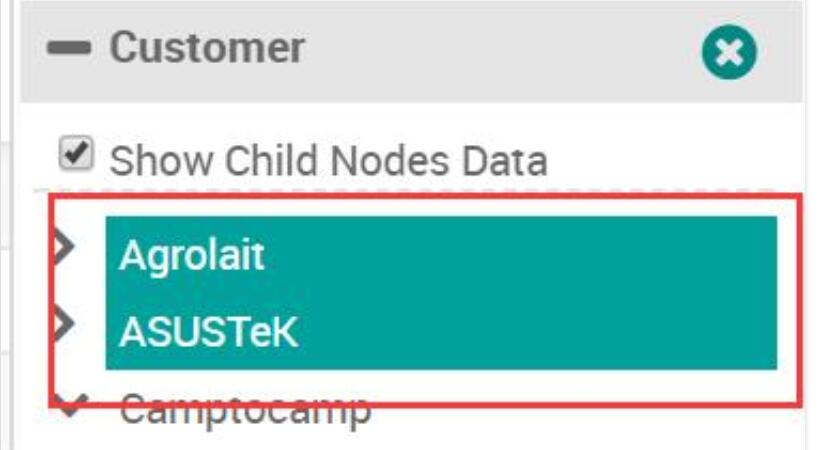
Task: Select the Camptocamp customer
Action: [x=246, y=409]
